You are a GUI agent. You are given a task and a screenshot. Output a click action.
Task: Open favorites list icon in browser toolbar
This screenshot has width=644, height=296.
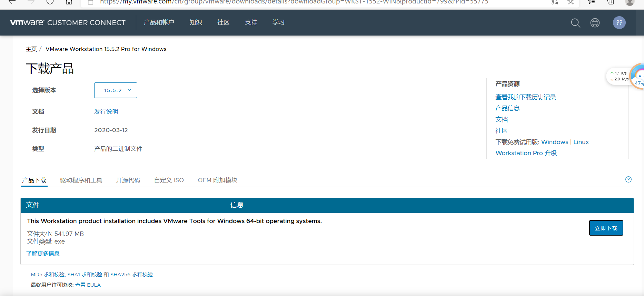(x=591, y=2)
